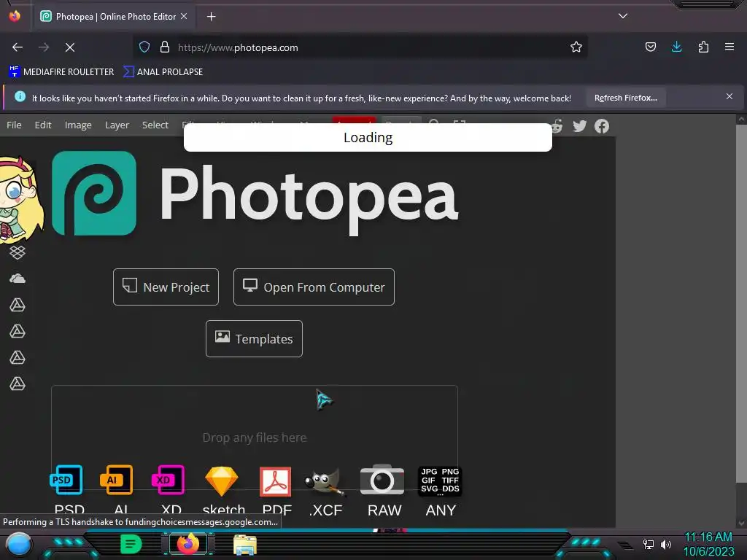Open the File menu
Screen dimensions: 747x560
[x=14, y=125]
